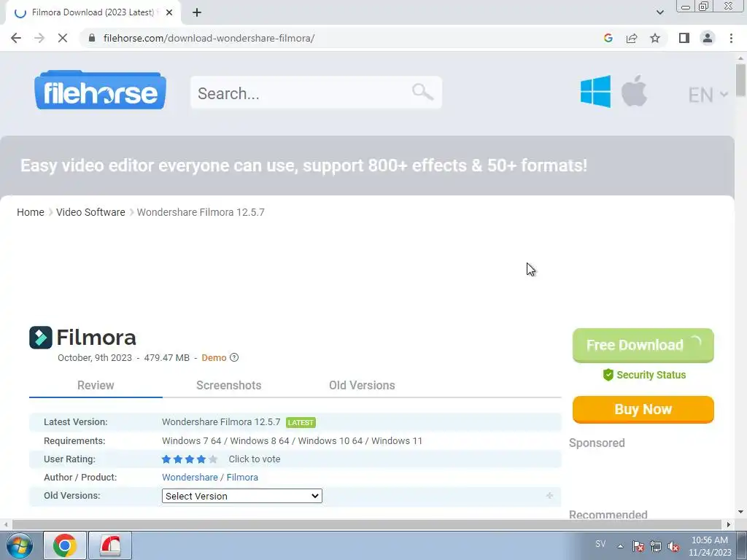Click the Action Center flag tray icon
This screenshot has height=560, width=747.
638,546
